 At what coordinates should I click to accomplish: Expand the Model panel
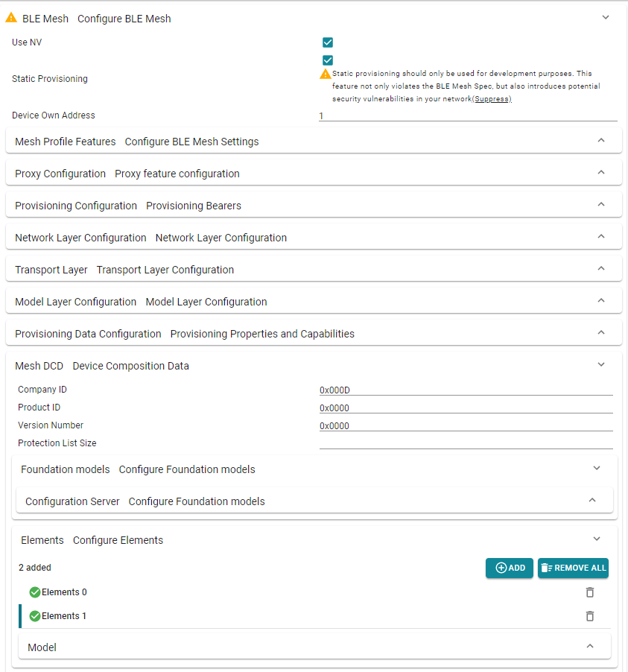pyautogui.click(x=590, y=647)
